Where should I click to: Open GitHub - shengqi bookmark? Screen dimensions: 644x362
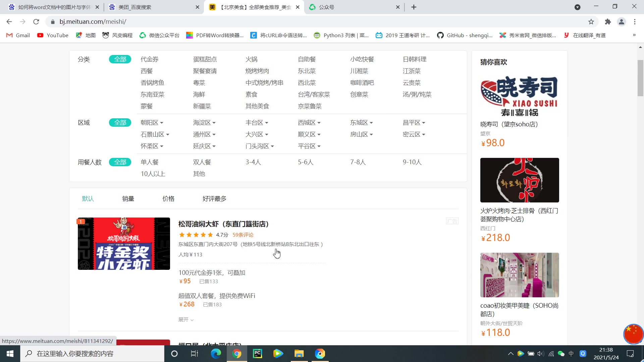point(465,35)
